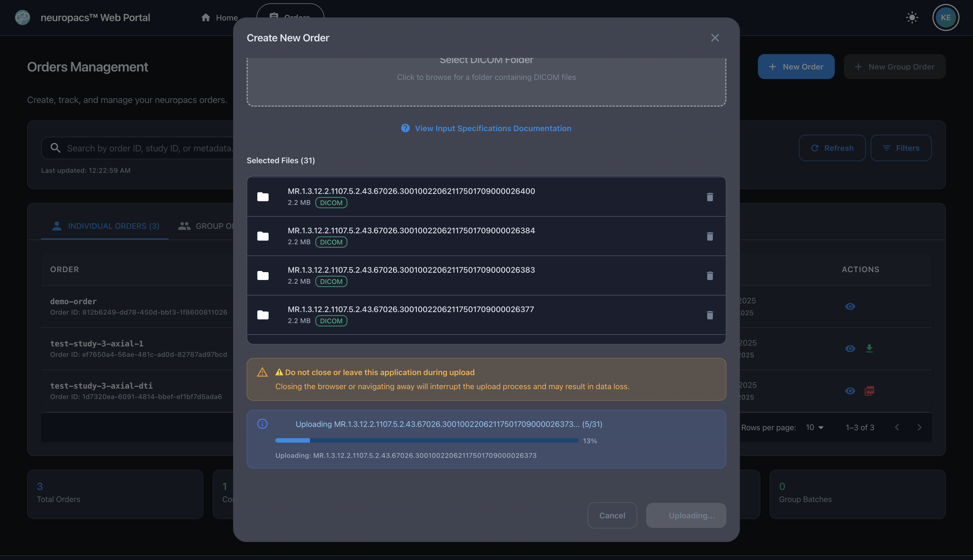973x560 pixels.
Task: Open the neuropacs brain logo
Action: 22,17
